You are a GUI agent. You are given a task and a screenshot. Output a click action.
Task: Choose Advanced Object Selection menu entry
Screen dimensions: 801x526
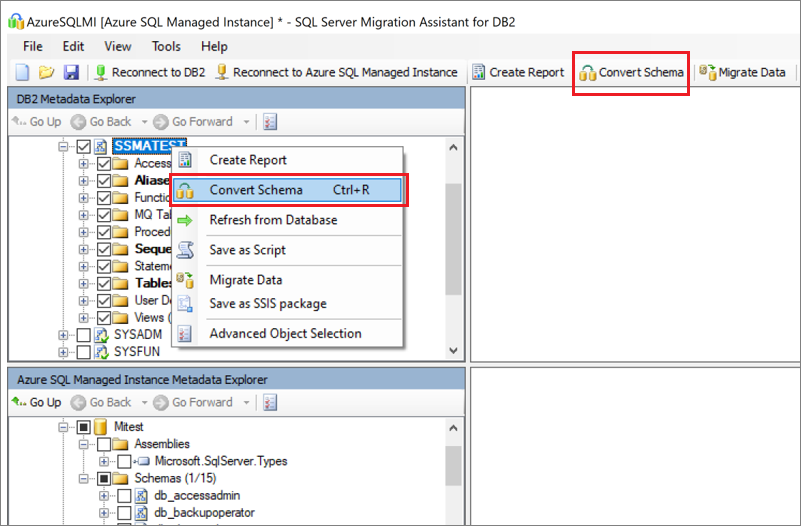click(287, 333)
